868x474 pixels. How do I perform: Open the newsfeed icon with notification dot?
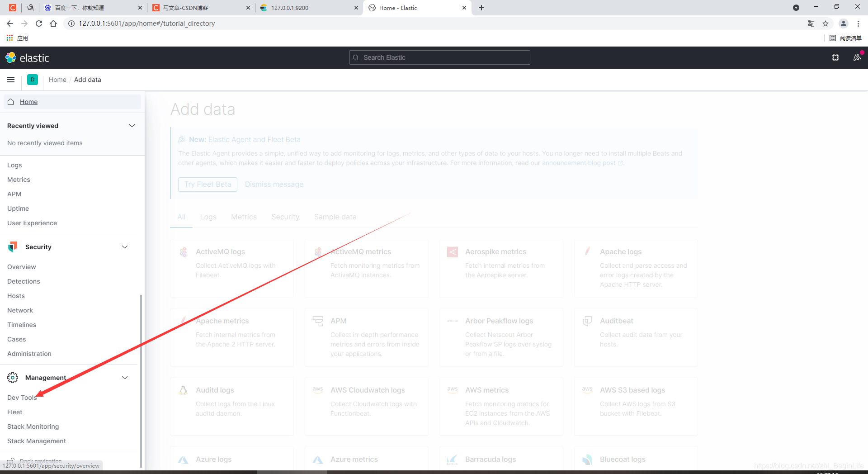click(x=857, y=57)
